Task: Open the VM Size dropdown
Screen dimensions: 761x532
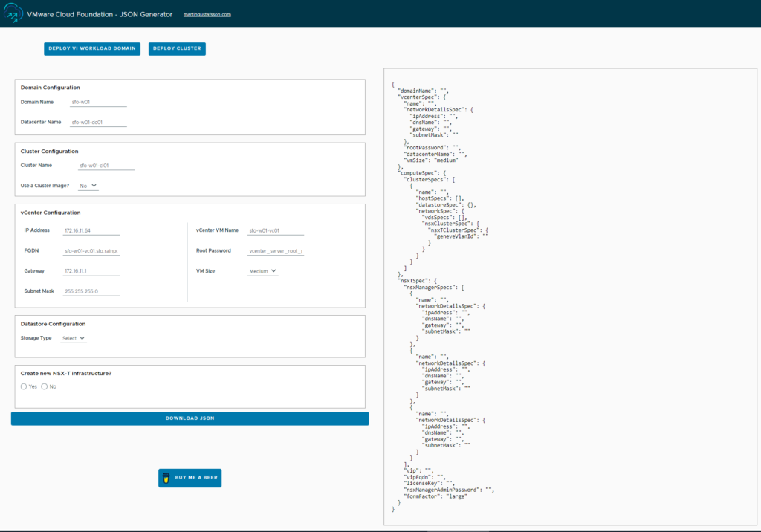Action: click(x=262, y=271)
